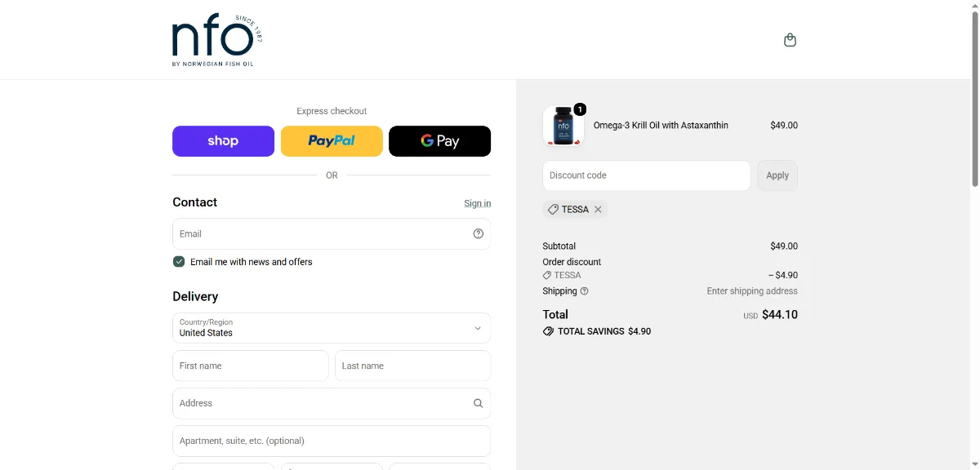980x470 pixels.
Task: Click the TOTAL SAVINGS $4.90 text
Action: (x=604, y=331)
